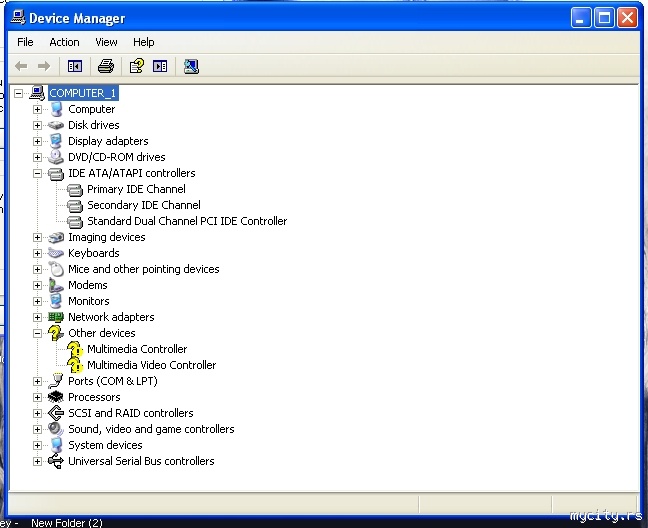Toggle the console tree pane toolbar icon
This screenshot has height=528, width=648.
[75, 66]
